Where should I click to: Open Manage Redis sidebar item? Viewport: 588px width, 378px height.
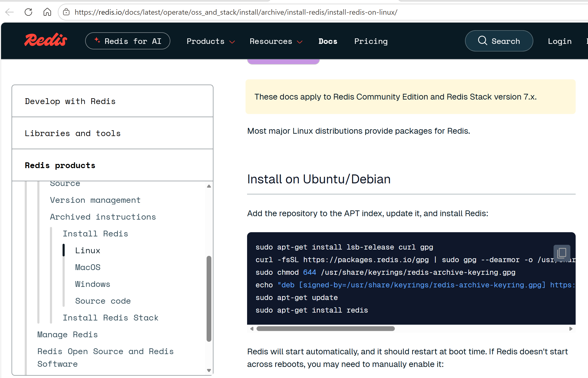point(68,335)
